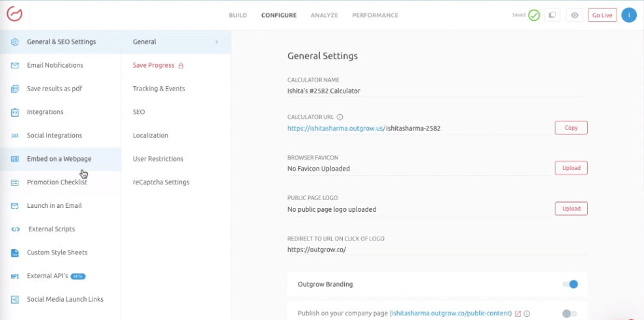This screenshot has width=644, height=320.
Task: Upload a browser favicon
Action: tap(571, 168)
